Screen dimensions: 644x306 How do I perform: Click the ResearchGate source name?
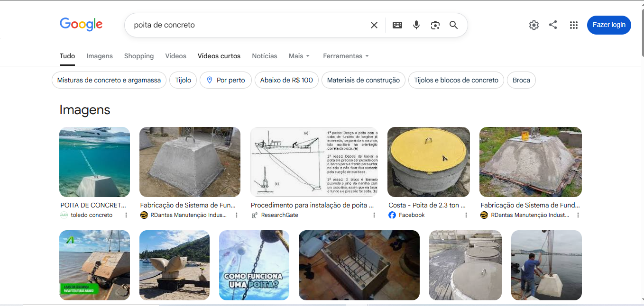[x=279, y=215]
